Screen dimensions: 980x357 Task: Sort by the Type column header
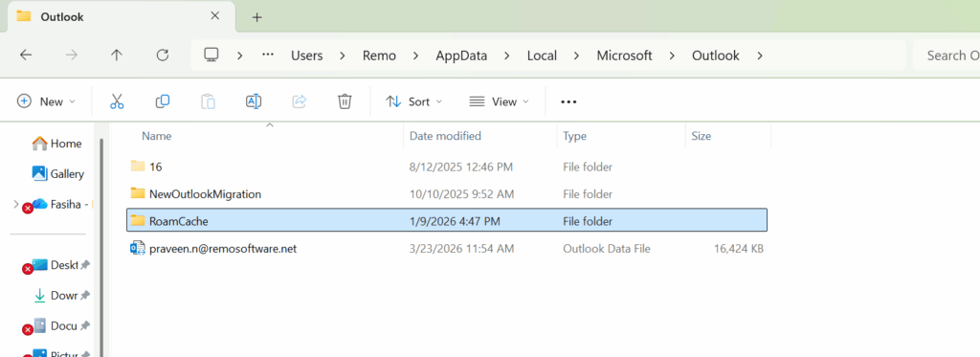point(574,136)
